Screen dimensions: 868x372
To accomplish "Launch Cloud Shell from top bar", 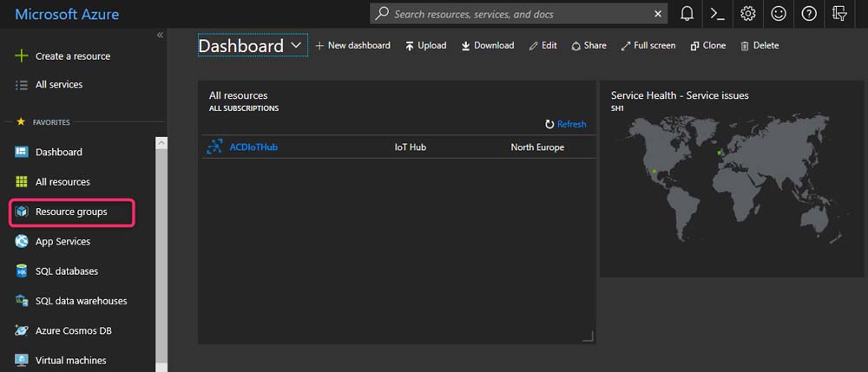I will pyautogui.click(x=717, y=14).
